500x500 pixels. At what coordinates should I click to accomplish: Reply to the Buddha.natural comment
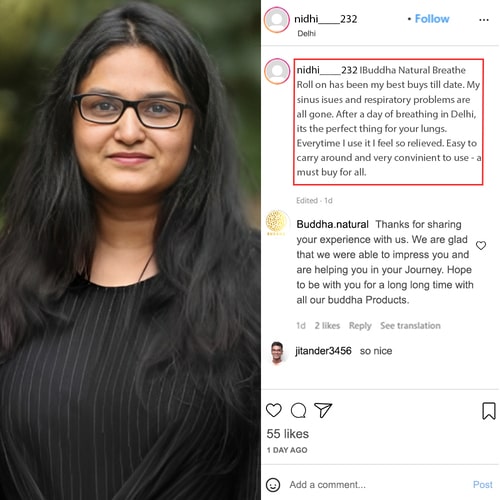(x=360, y=326)
